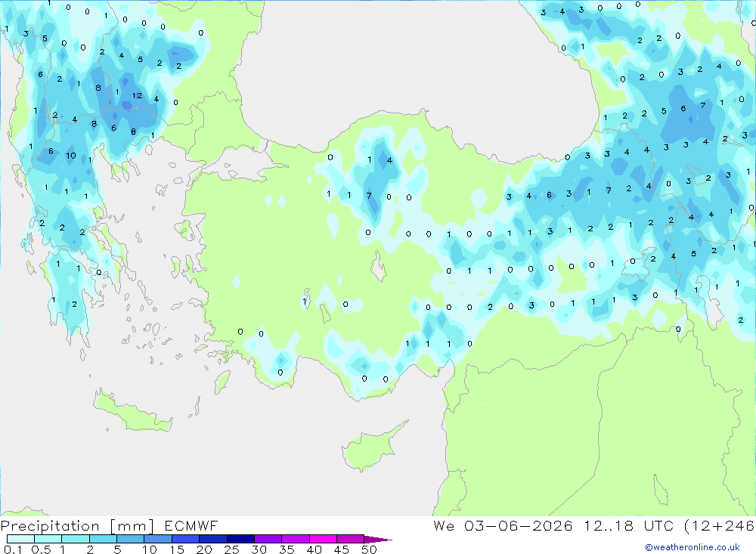Click the 45–50 mm legend color box
The image size is (756, 554).
[x=350, y=539]
